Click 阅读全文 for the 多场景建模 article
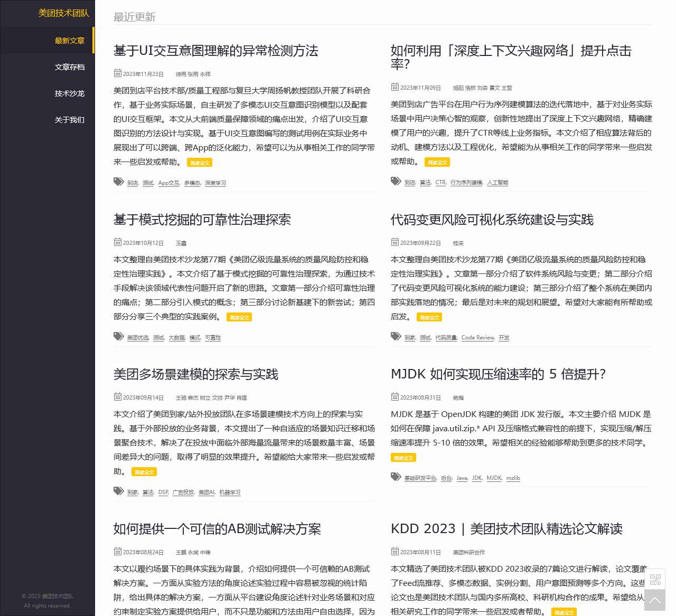676x616 pixels. [144, 472]
